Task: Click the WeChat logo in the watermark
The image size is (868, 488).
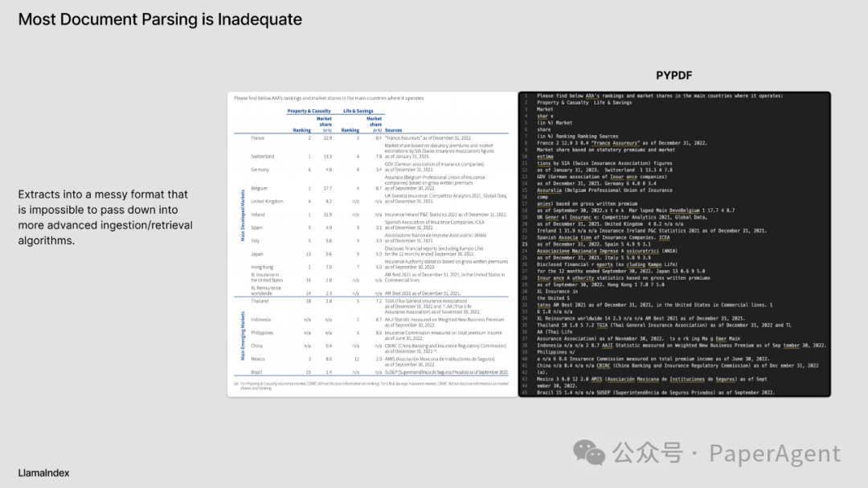Action: (596, 453)
